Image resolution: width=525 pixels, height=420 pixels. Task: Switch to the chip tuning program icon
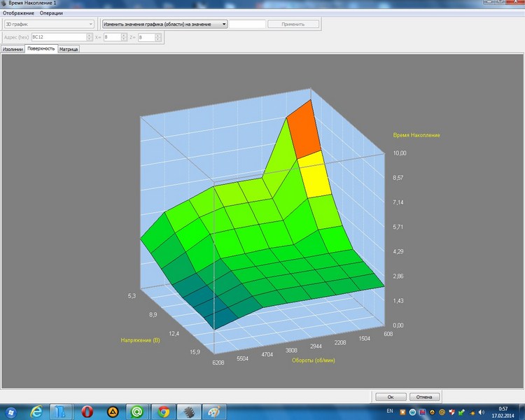tap(188, 412)
